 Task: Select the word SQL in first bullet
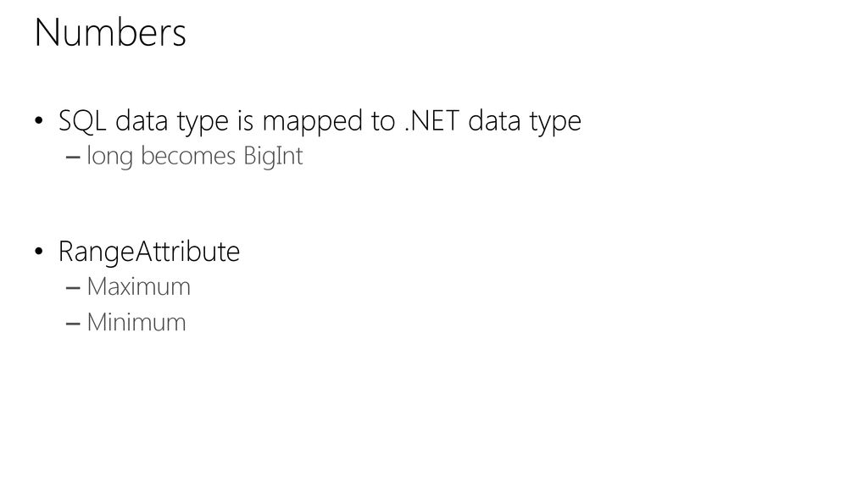[82, 120]
